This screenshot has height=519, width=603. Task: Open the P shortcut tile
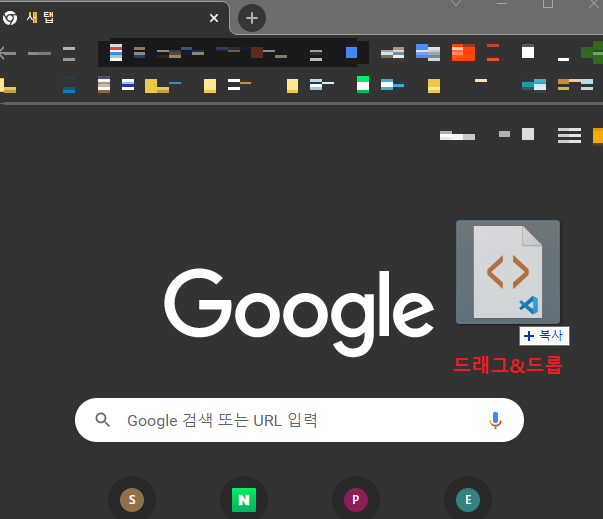[356, 500]
